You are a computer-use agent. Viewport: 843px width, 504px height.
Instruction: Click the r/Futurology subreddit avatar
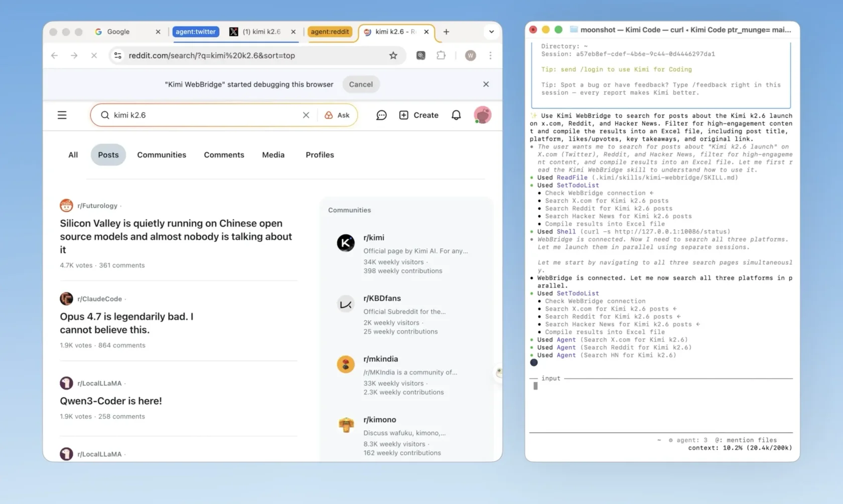[66, 206]
